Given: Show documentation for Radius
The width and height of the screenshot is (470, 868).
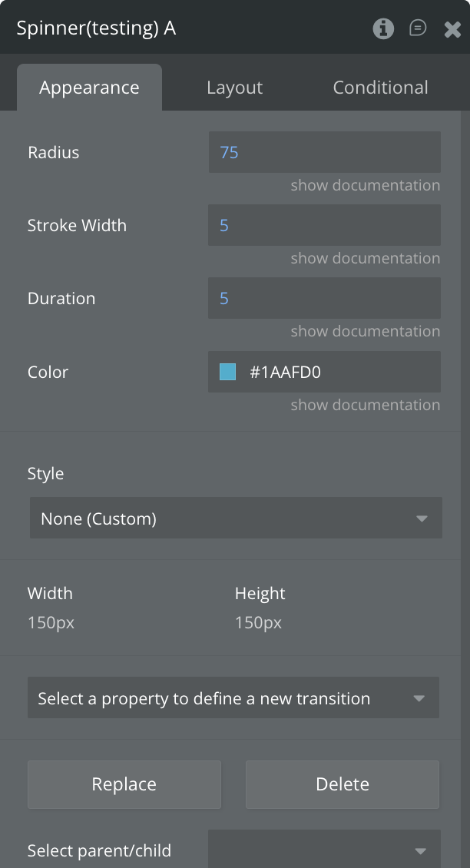Looking at the screenshot, I should tap(365, 185).
